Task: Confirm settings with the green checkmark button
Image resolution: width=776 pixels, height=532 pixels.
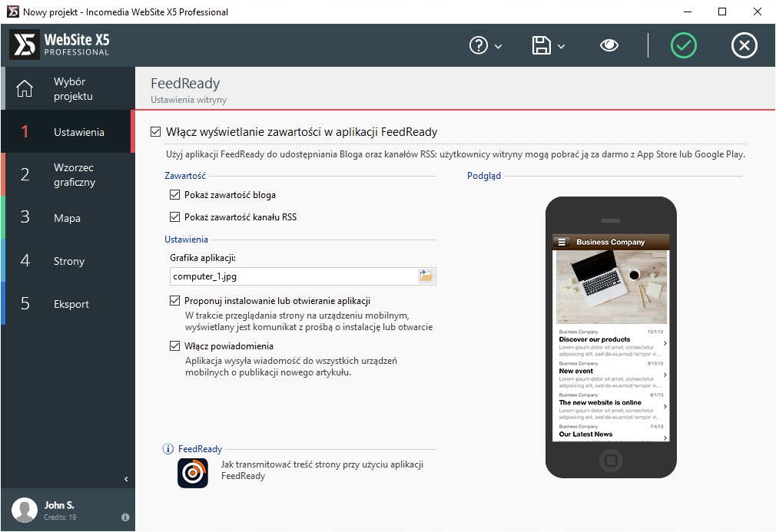Action: (684, 45)
